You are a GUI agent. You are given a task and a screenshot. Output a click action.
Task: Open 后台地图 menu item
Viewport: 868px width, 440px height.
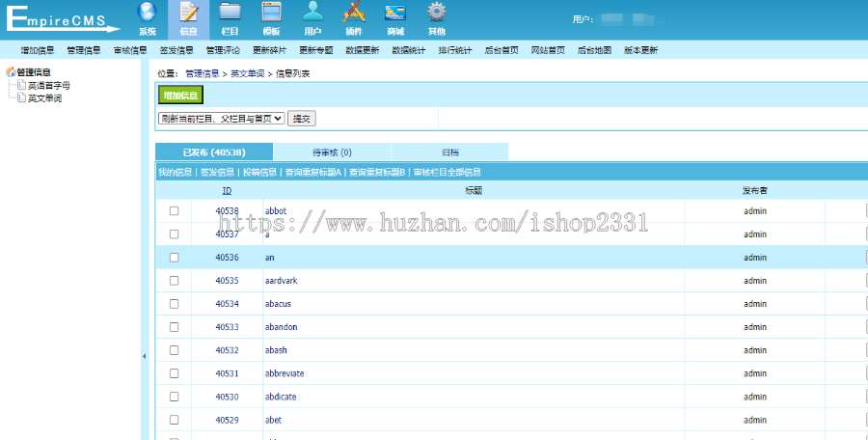tap(594, 50)
